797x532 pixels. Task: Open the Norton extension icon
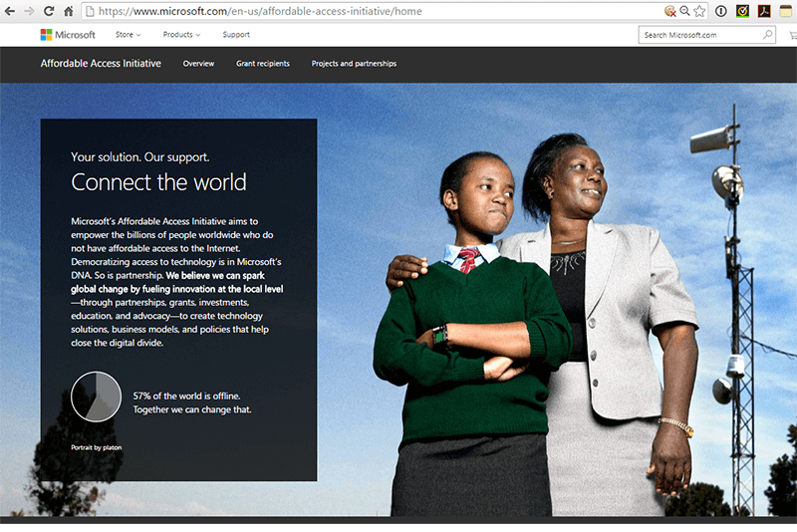click(742, 11)
